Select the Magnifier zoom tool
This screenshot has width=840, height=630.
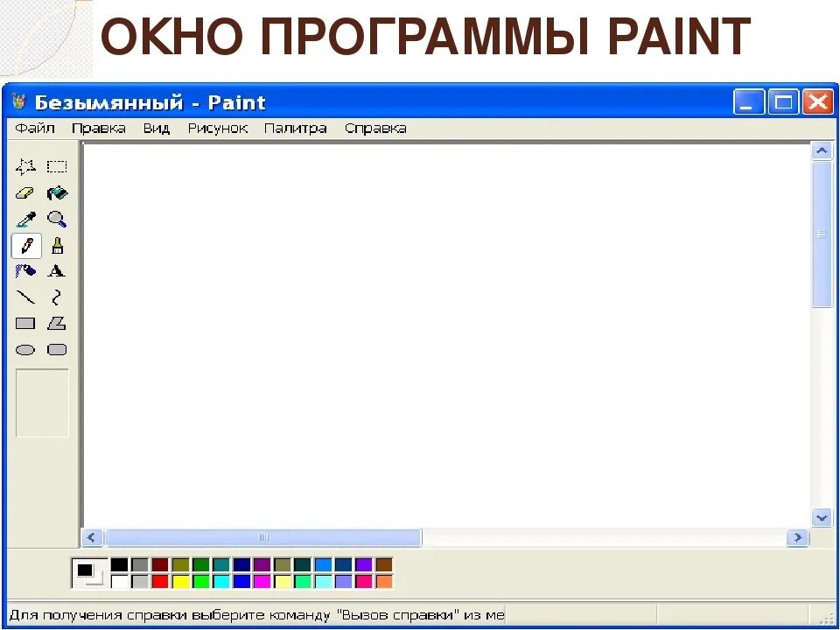(57, 219)
